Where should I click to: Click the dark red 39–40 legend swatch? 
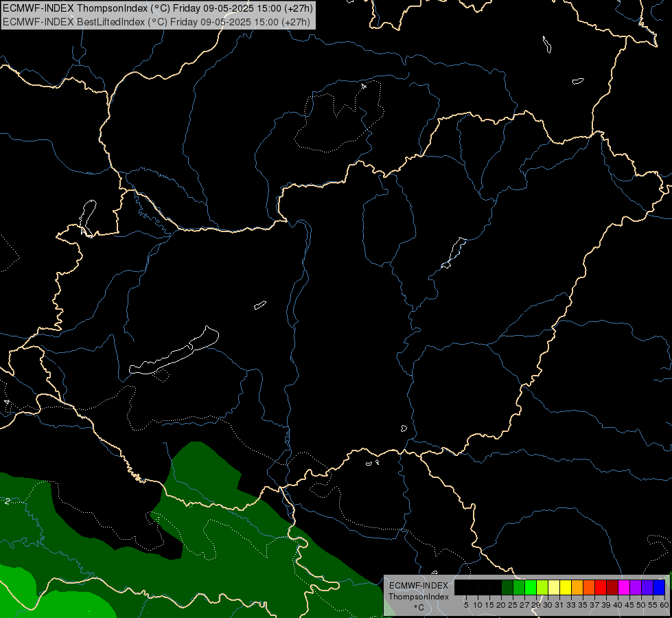pyautogui.click(x=612, y=587)
